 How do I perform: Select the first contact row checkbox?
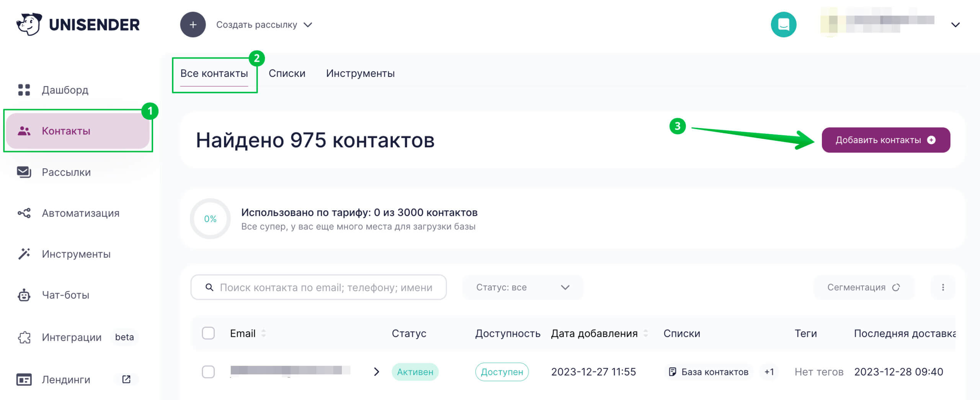click(209, 371)
